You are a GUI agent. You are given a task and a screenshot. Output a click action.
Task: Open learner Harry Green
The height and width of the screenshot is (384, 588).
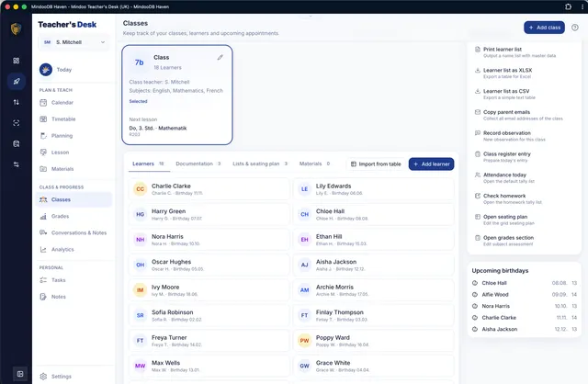(x=209, y=214)
